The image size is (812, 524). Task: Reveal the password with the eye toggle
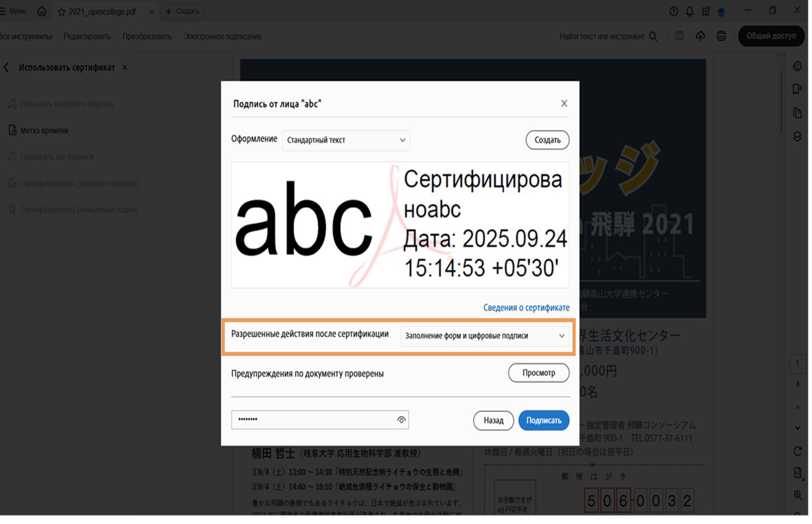click(x=401, y=420)
